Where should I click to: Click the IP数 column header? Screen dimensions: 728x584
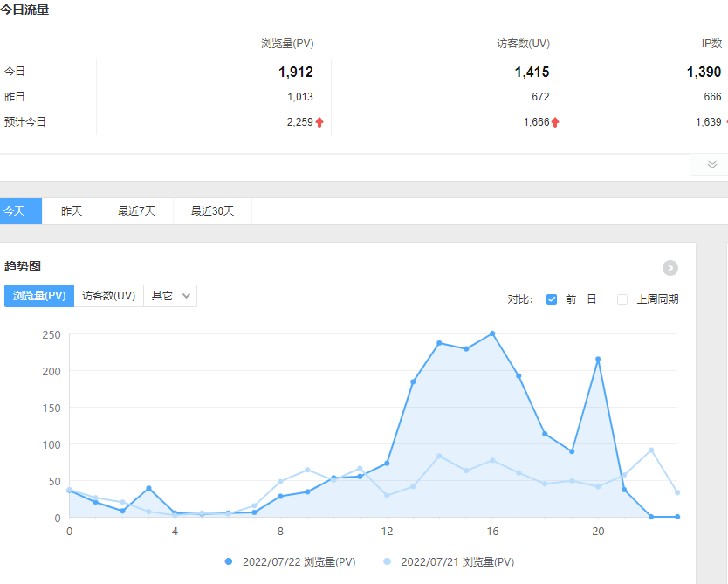(711, 44)
